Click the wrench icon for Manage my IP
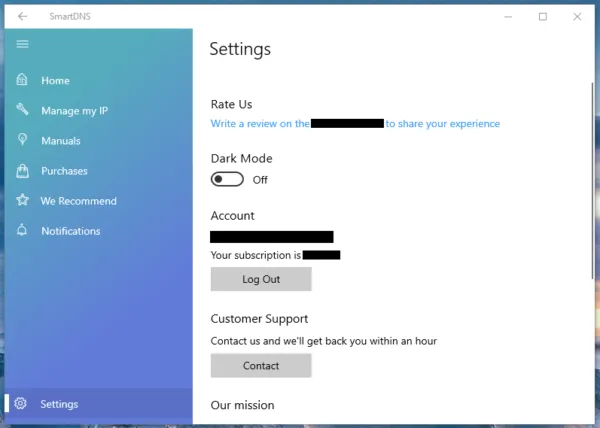This screenshot has height=428, width=600. 22,109
